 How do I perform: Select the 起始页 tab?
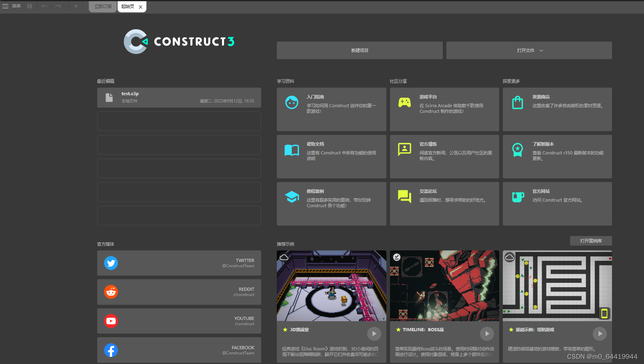coord(128,7)
